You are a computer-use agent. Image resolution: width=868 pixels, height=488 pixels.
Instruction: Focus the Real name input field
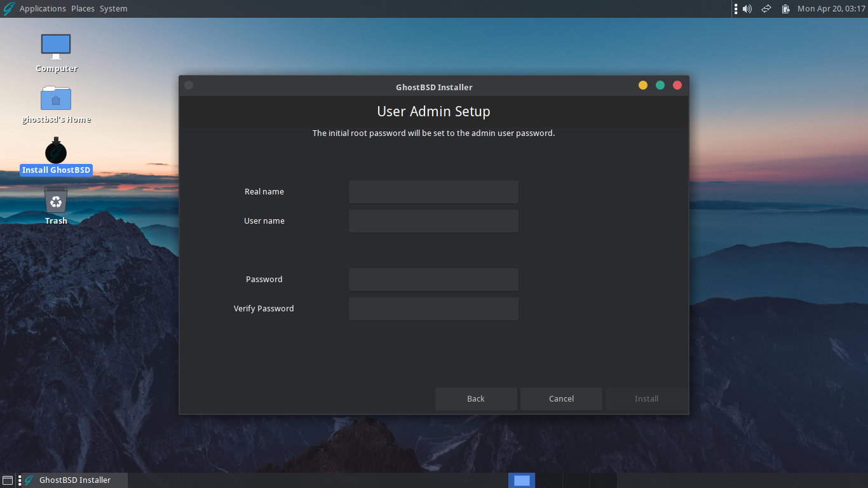(433, 192)
